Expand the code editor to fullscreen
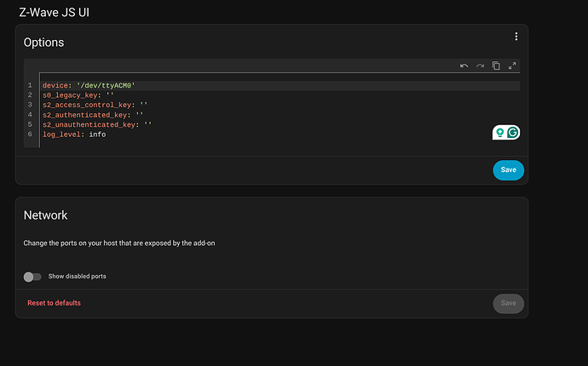The width and height of the screenshot is (588, 366). point(512,66)
